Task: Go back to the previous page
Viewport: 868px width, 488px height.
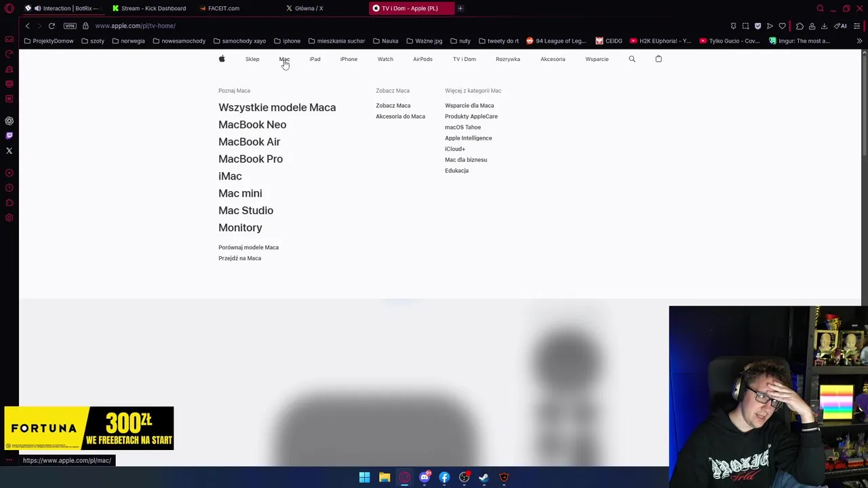Action: [27, 26]
